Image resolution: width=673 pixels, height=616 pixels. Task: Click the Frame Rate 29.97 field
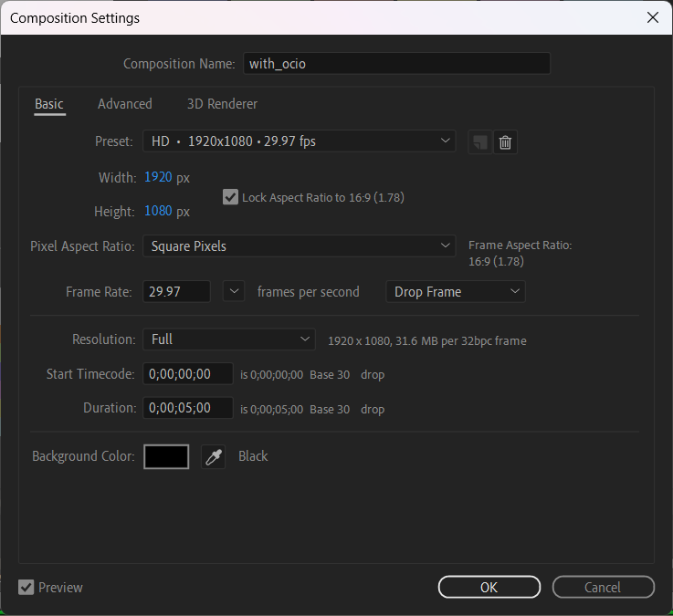click(x=176, y=292)
